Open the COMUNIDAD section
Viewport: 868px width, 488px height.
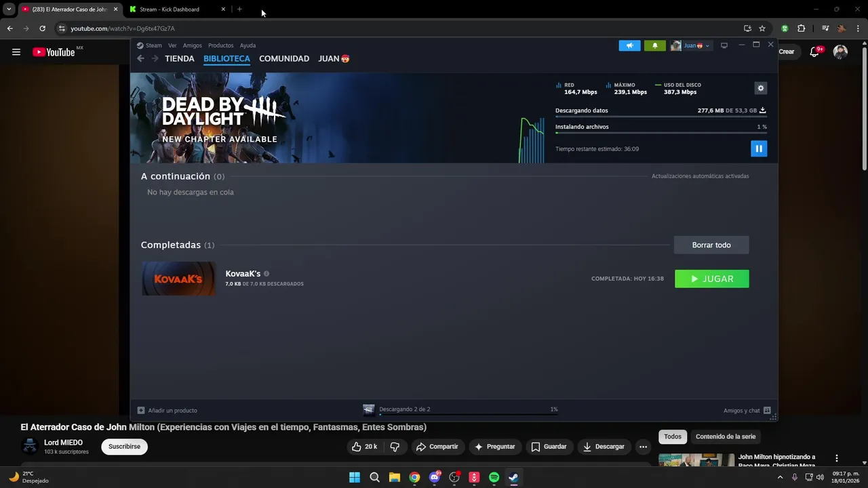[284, 59]
